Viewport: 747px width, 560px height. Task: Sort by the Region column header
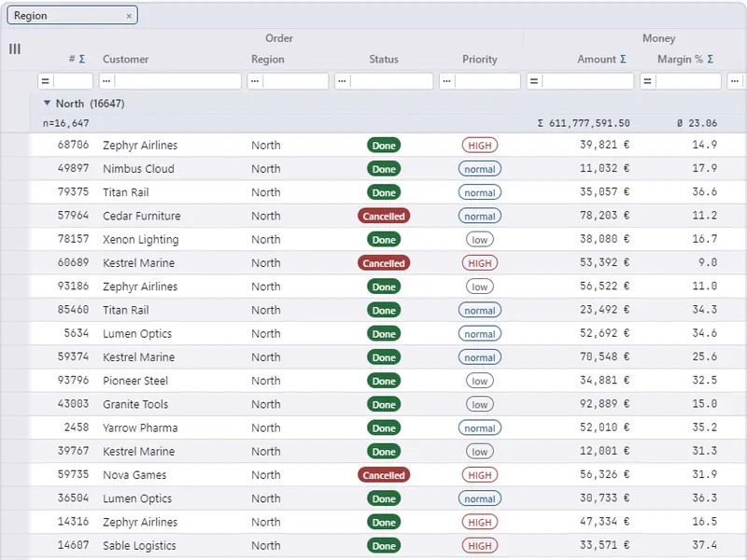pos(268,59)
